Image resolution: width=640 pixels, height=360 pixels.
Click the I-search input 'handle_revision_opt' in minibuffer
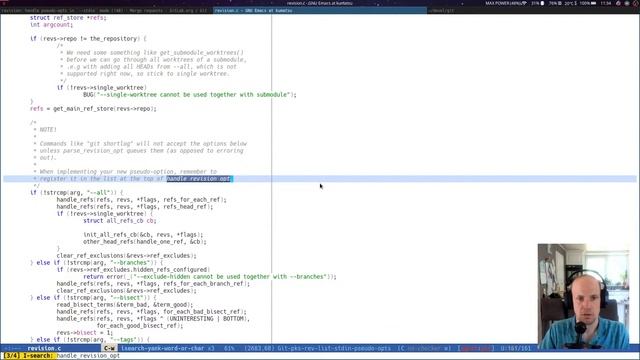point(88,356)
